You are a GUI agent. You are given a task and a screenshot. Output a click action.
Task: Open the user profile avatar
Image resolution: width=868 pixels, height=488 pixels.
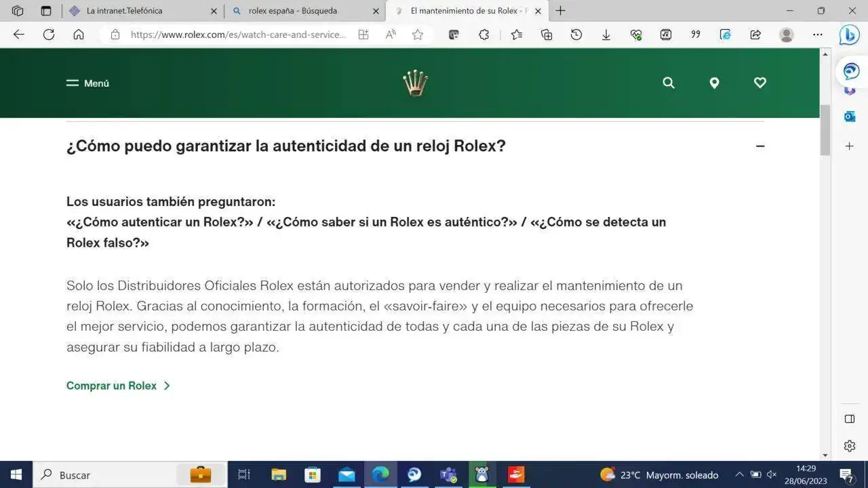(787, 35)
